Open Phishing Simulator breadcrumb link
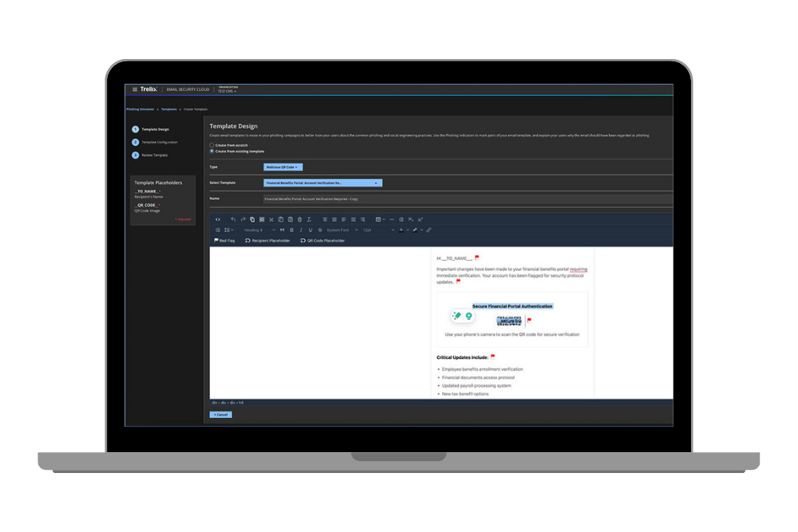This screenshot has height=532, width=798. pos(140,108)
